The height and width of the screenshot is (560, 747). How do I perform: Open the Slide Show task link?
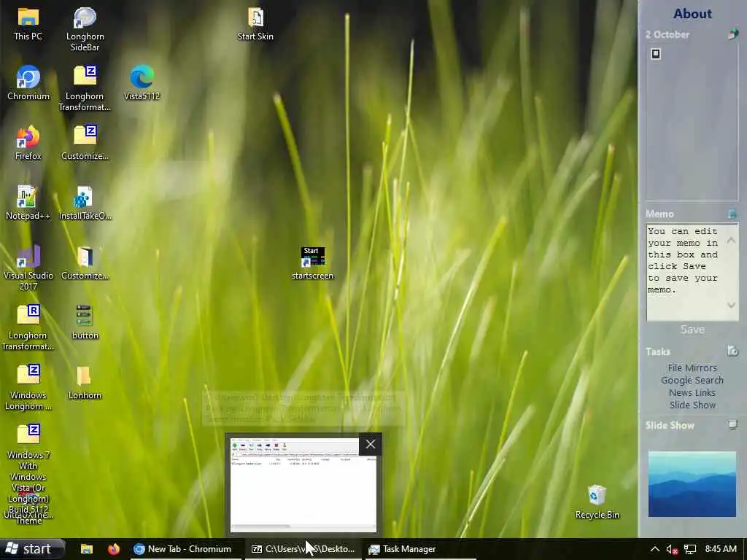tap(692, 405)
